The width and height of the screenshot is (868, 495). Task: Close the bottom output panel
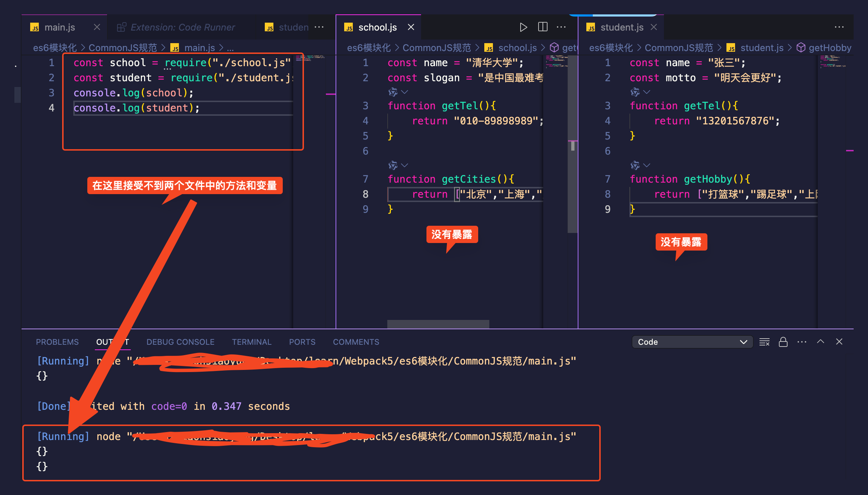click(x=839, y=342)
